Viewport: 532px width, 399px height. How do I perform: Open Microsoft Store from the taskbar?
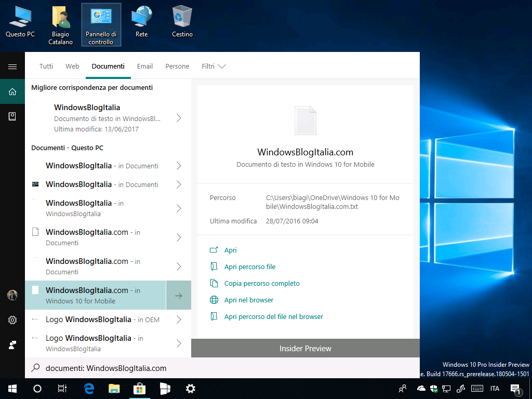(139, 389)
